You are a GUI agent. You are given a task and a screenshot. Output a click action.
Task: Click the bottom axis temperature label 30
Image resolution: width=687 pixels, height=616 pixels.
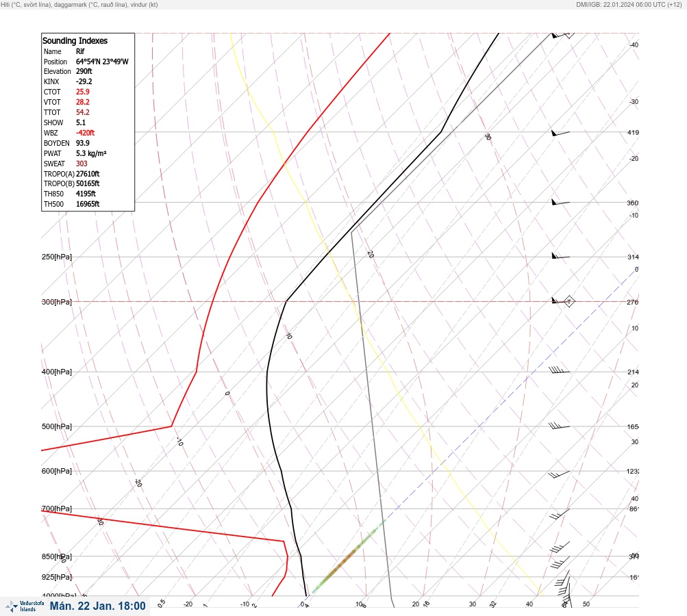click(x=473, y=604)
